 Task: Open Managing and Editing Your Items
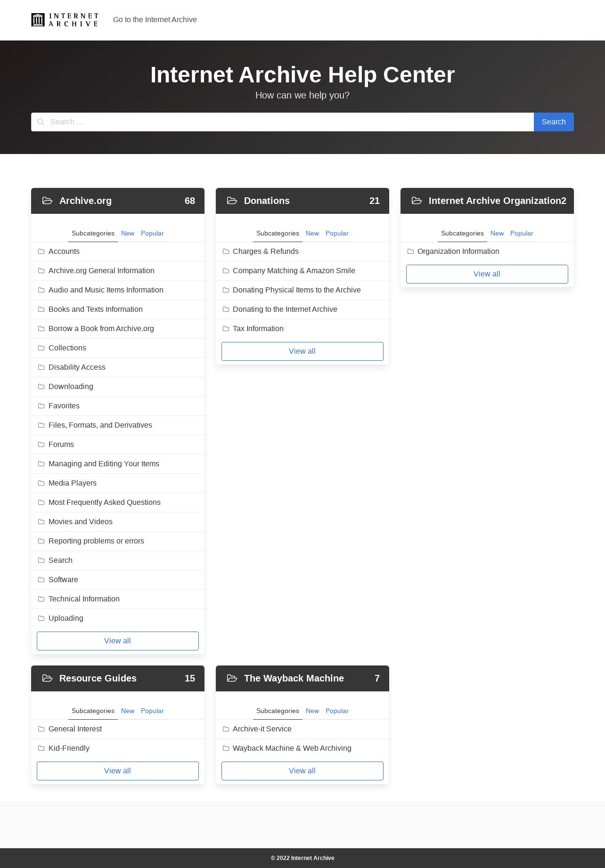point(104,464)
